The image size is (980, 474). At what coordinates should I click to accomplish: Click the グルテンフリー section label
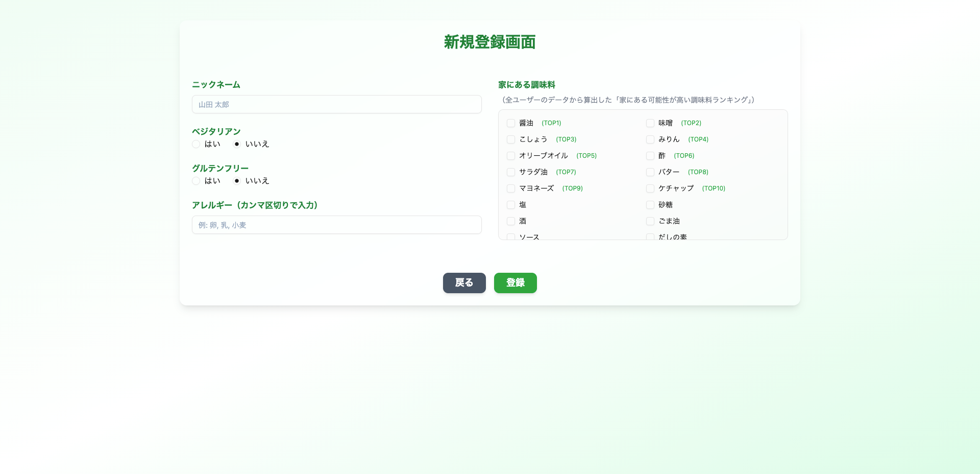coord(220,169)
